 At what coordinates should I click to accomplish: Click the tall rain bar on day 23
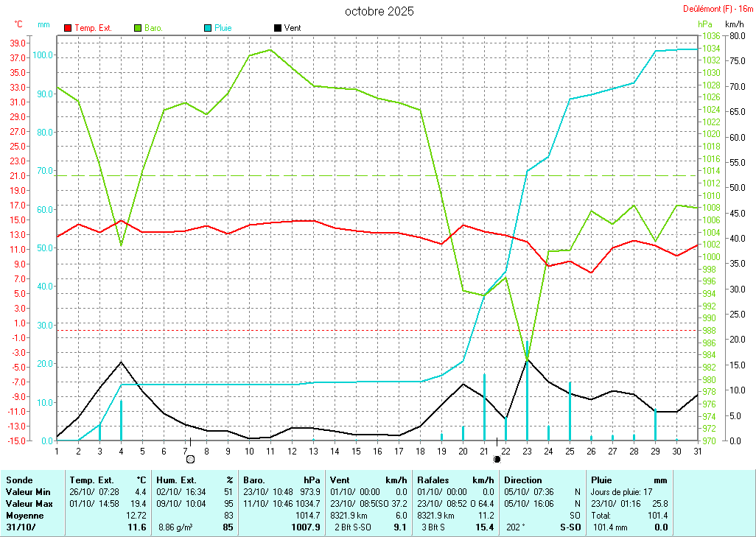point(527,390)
